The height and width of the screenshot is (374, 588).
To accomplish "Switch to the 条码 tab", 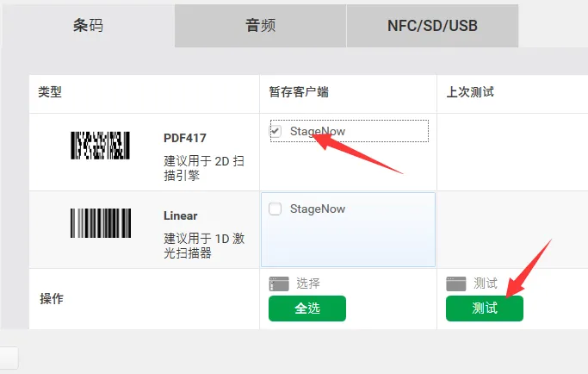I will pos(87,25).
